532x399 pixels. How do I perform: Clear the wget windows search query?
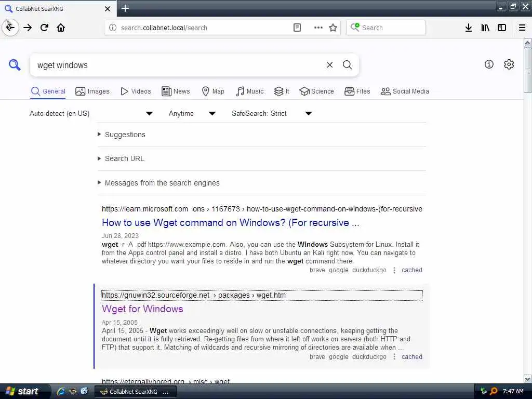(329, 65)
